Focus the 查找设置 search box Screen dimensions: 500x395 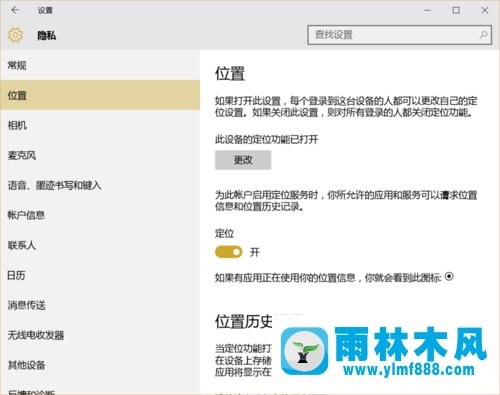(399, 35)
